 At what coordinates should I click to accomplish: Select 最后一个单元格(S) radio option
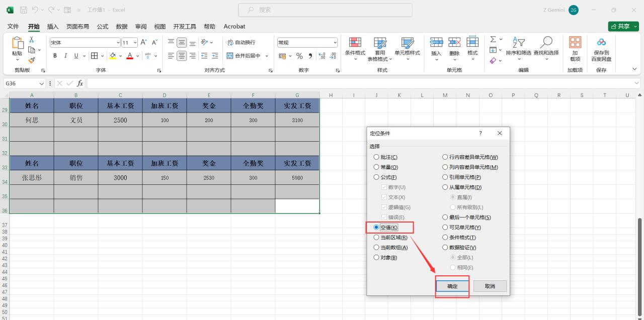466,218
